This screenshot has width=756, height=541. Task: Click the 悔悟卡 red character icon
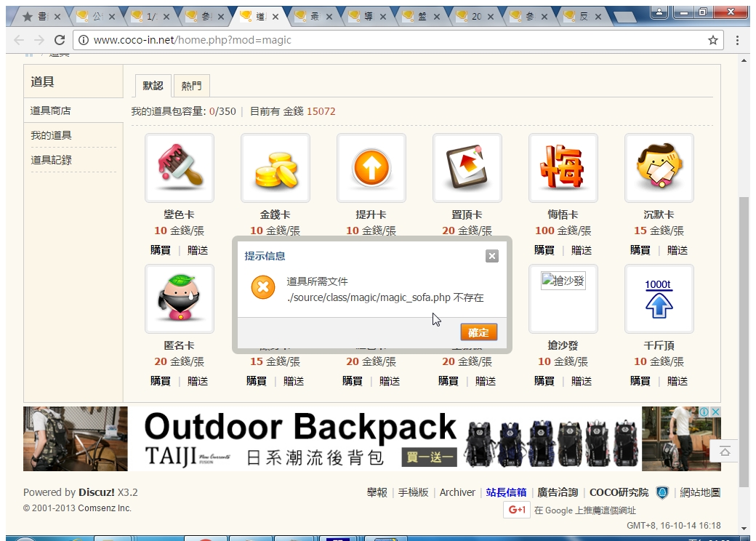[563, 168]
